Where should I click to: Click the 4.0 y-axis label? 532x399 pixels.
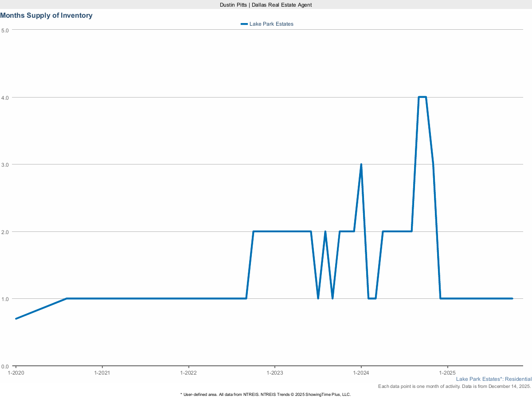[5, 97]
